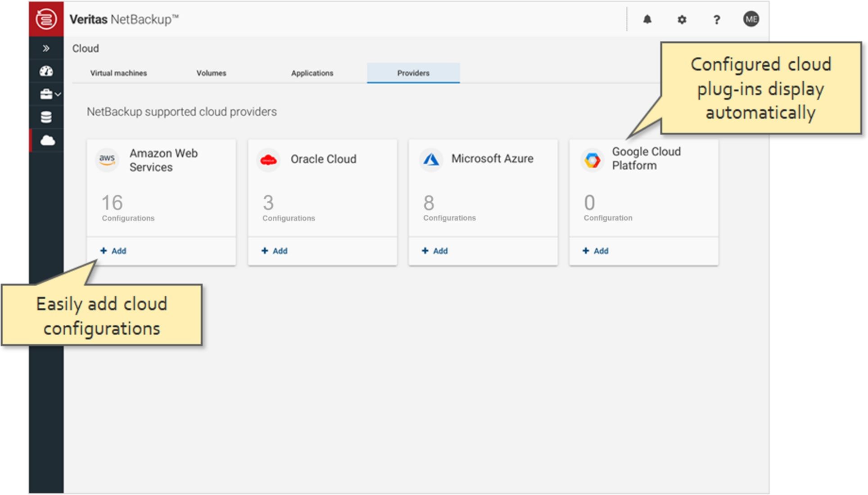
Task: Switch to the Virtual machines tab
Action: click(118, 73)
